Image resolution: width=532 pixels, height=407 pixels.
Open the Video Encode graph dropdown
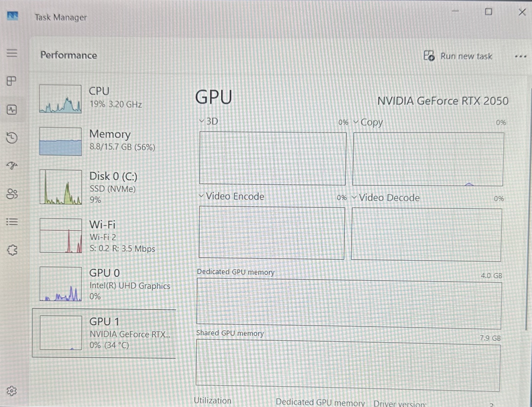(231, 196)
